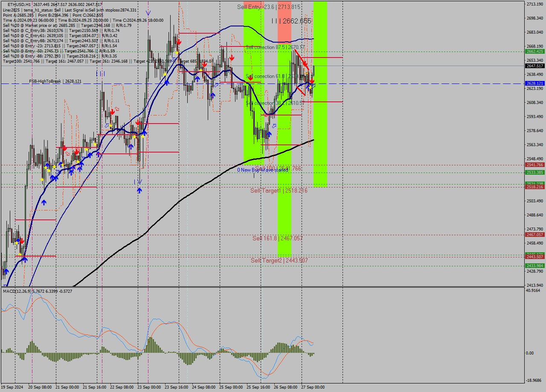Select the red down arrow at the 23 Sep peak
Screen dimensions: 546x392
click(179, 42)
